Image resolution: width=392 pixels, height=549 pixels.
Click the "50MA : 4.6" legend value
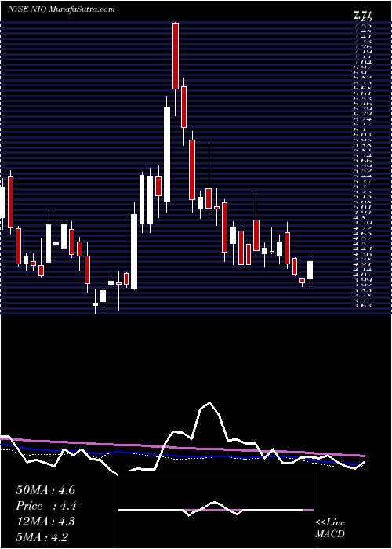coord(45,490)
